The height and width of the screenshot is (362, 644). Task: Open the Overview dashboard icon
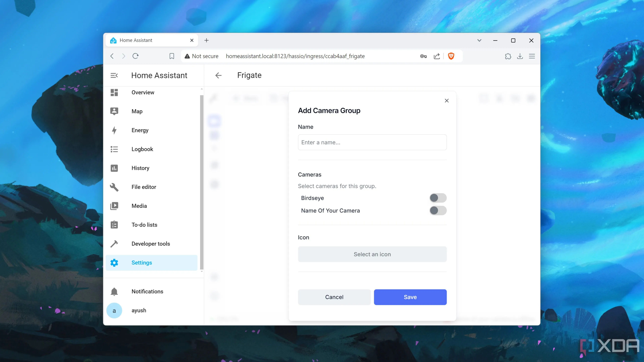pos(114,93)
